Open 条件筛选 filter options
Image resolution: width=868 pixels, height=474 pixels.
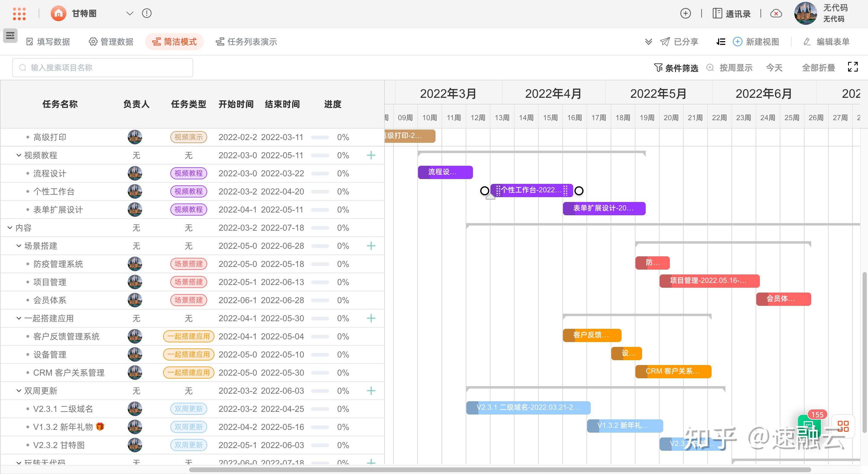click(676, 68)
